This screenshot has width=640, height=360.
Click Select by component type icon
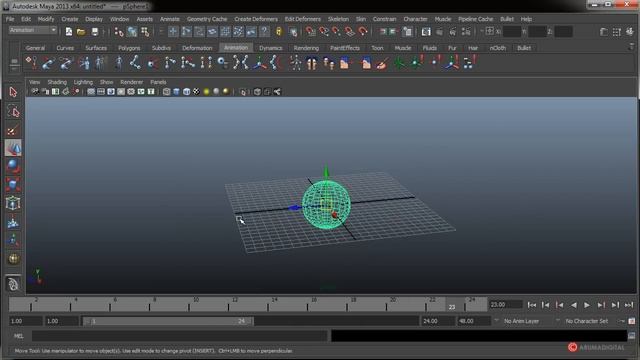pyautogui.click(x=145, y=31)
